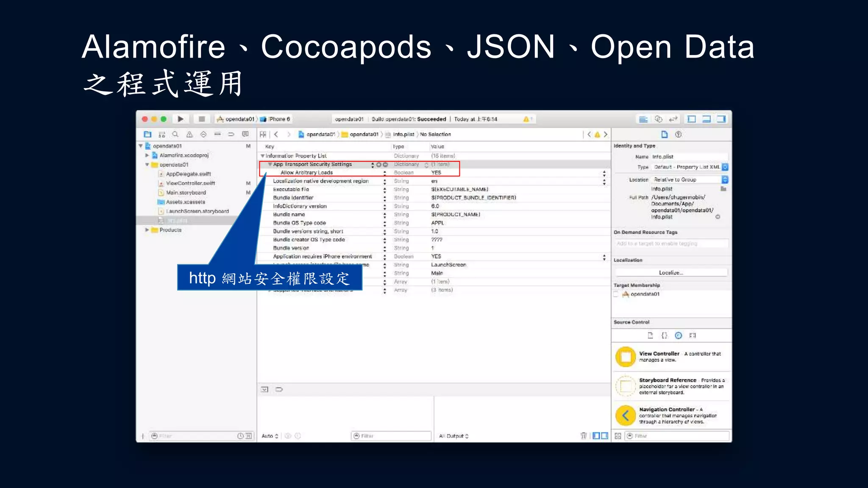Switch to the Standard editor
Image resolution: width=868 pixels, height=488 pixels.
[643, 119]
